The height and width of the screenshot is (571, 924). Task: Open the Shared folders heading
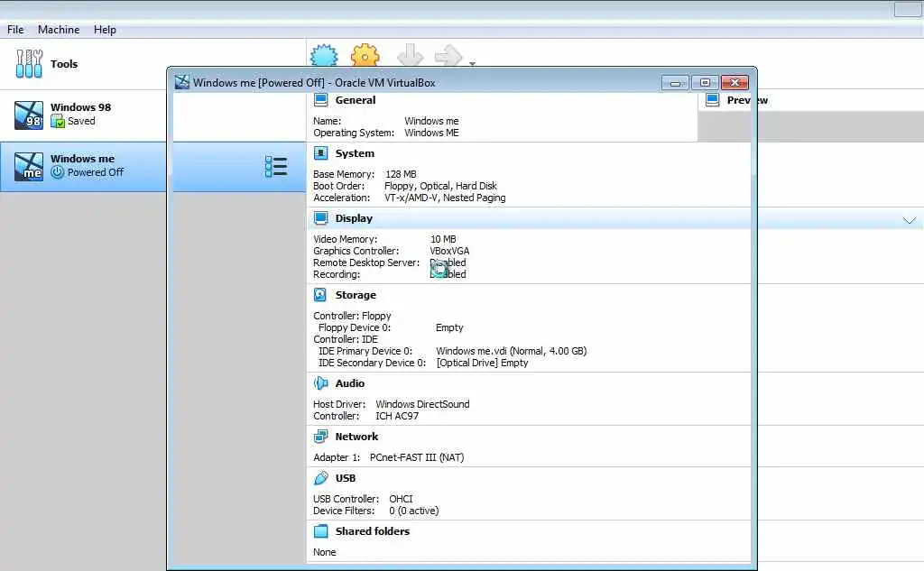click(373, 531)
